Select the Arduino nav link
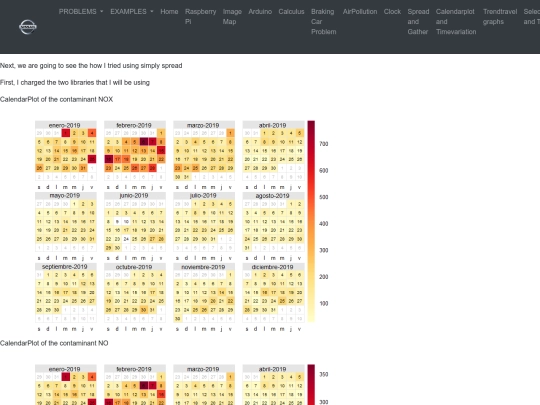 tap(260, 12)
